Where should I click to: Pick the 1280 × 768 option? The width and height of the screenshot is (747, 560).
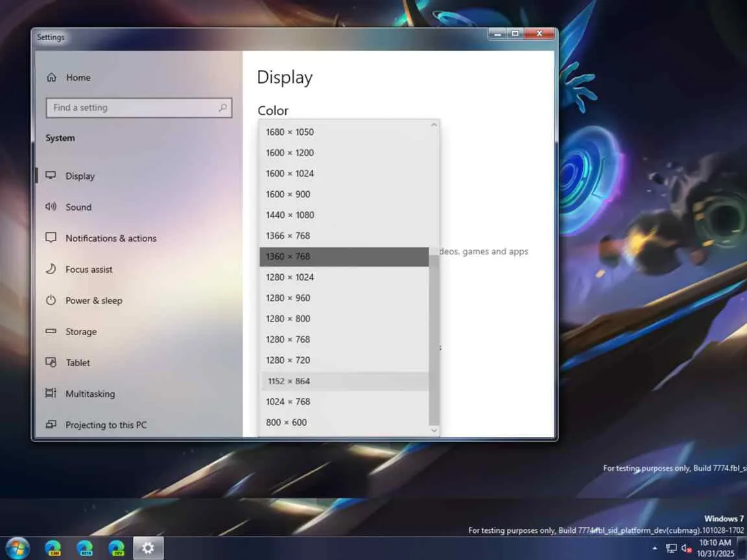344,340
